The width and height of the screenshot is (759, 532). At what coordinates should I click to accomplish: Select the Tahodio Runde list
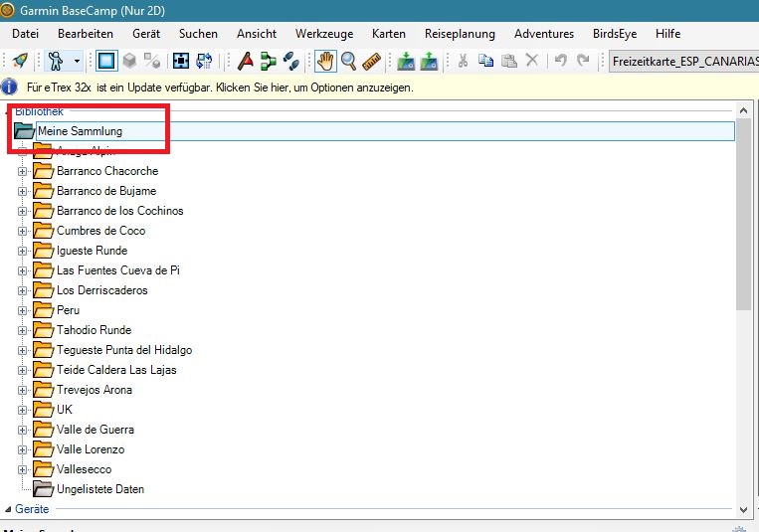(94, 330)
